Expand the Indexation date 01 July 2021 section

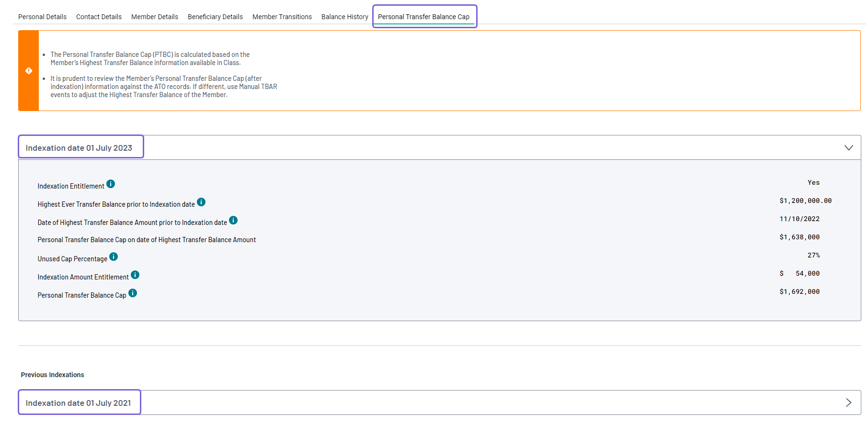[x=79, y=402]
